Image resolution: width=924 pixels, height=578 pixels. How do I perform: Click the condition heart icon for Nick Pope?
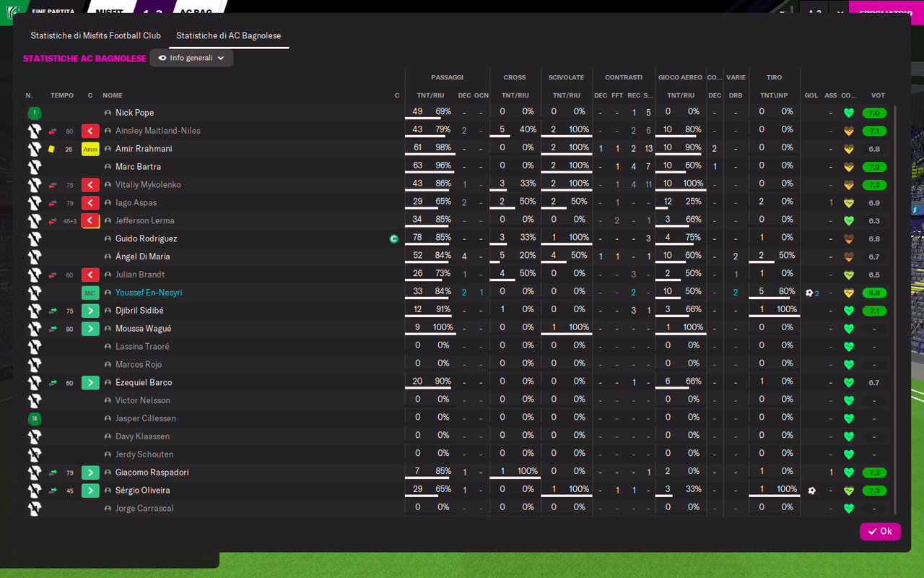coord(849,113)
